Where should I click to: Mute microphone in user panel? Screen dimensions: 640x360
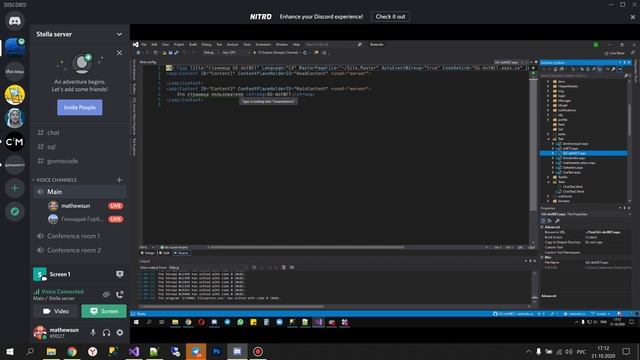pyautogui.click(x=93, y=333)
